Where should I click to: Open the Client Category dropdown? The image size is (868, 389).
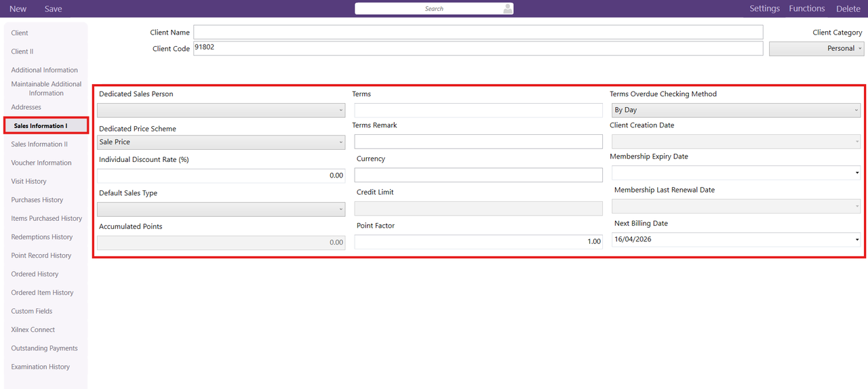[816, 49]
